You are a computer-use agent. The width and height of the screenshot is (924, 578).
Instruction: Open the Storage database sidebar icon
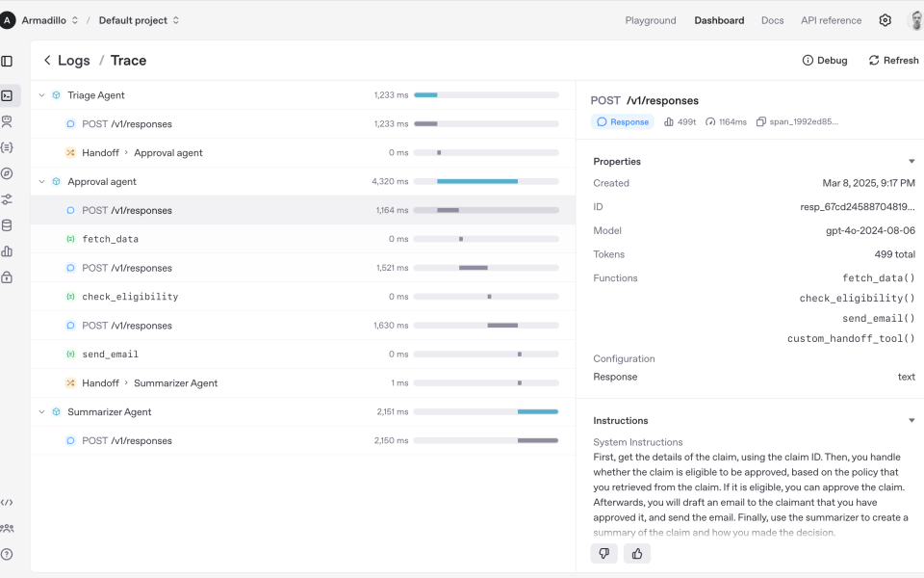point(7,225)
